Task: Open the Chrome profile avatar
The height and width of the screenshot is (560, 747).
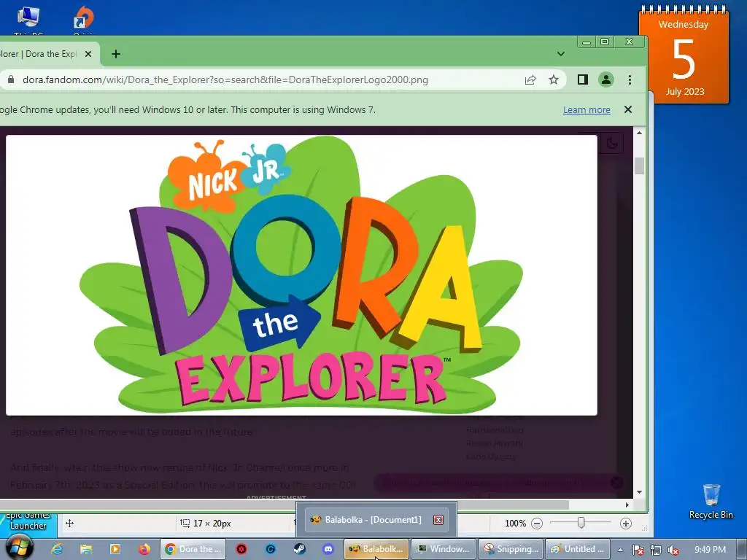Action: coord(606,79)
